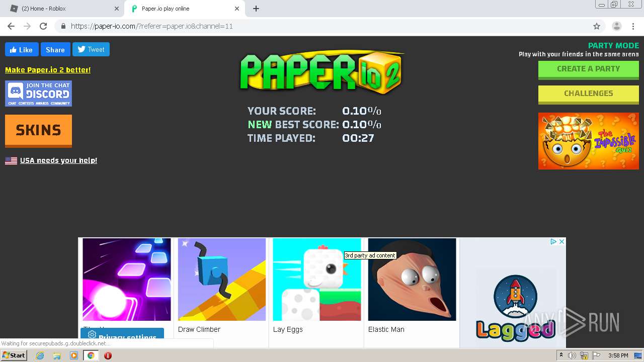
Task: Open the CHALLENGES button
Action: [589, 95]
